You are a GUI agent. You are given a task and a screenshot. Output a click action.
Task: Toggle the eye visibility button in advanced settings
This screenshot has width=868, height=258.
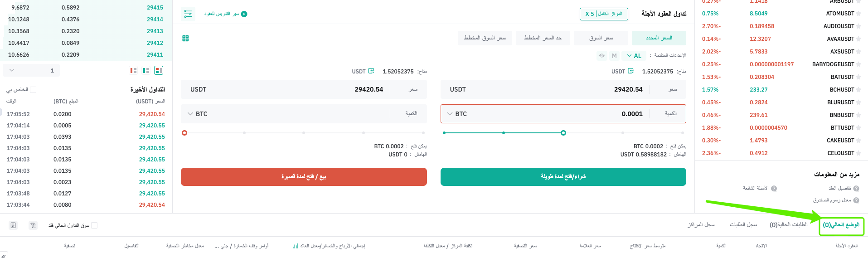601,56
